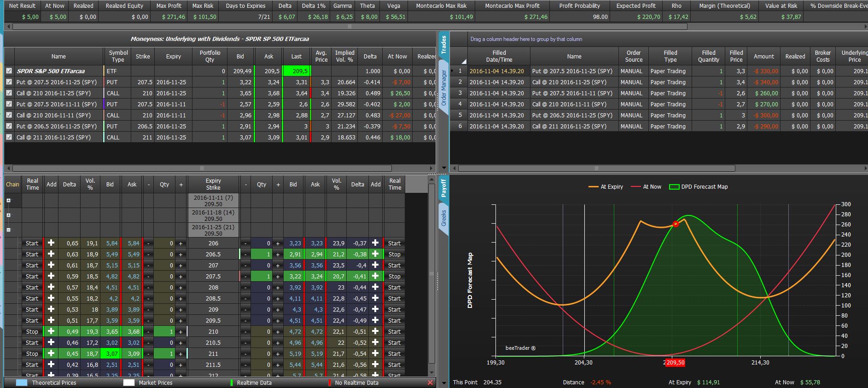Click the At Expiry legend marker
Screen dimensions: 868x388
tap(593, 187)
